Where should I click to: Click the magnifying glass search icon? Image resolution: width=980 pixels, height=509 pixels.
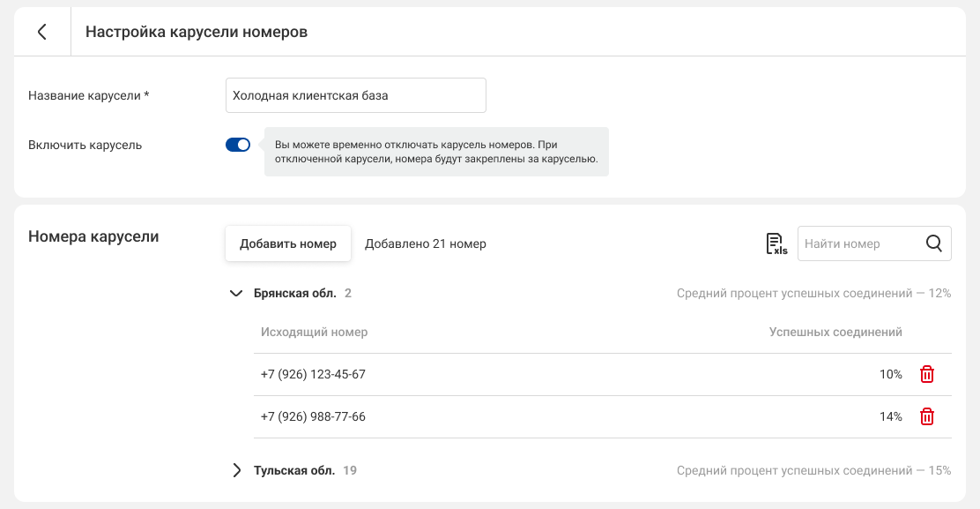pos(934,244)
